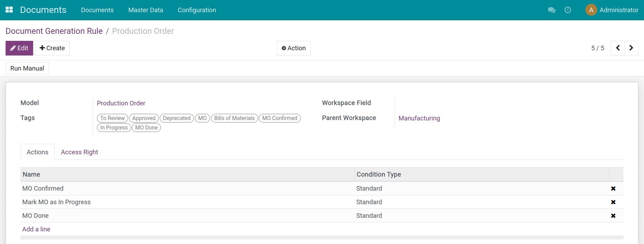The width and height of the screenshot is (644, 244).
Task: Go to previous record with left arrow
Action: point(617,48)
